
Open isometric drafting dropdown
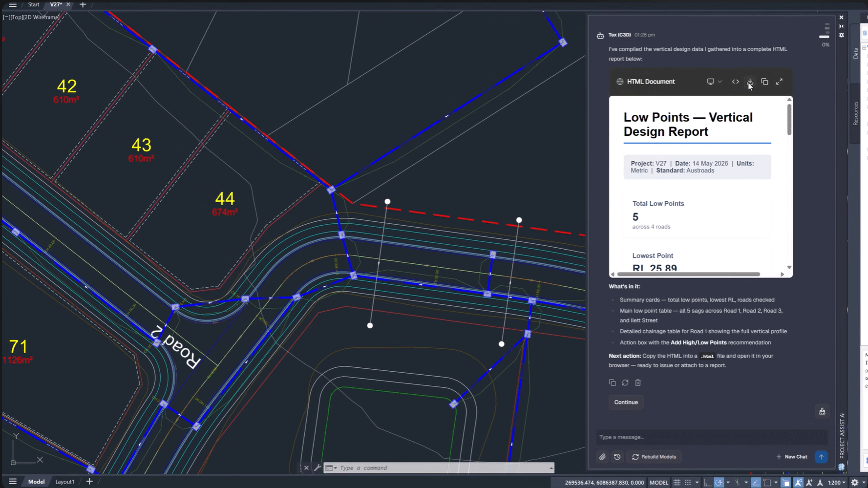coord(746,483)
